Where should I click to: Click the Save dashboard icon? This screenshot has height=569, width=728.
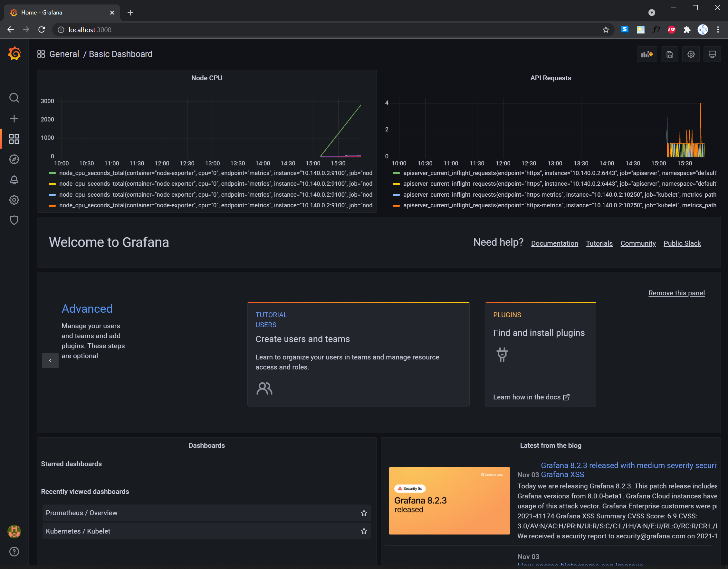pyautogui.click(x=670, y=54)
